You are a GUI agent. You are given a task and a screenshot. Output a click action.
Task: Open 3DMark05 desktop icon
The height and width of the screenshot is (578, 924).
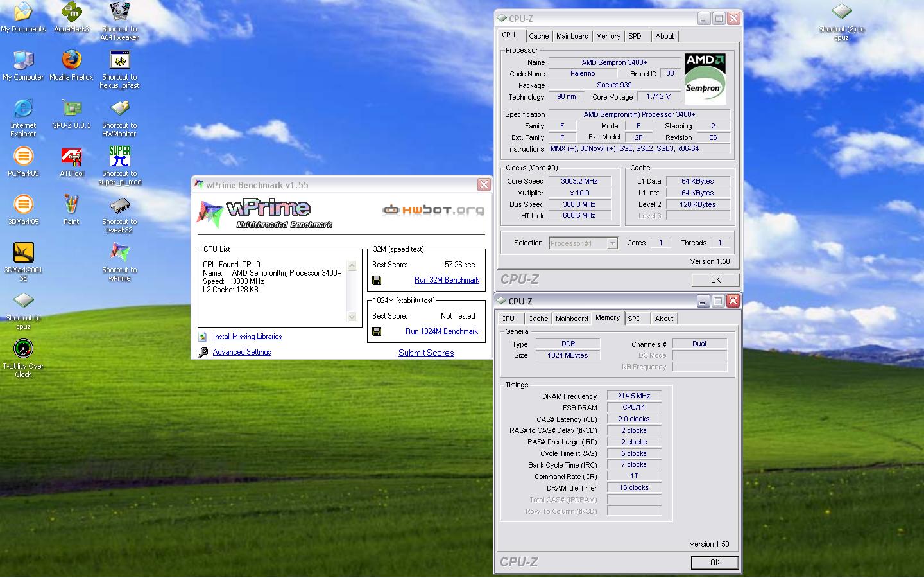point(23,209)
